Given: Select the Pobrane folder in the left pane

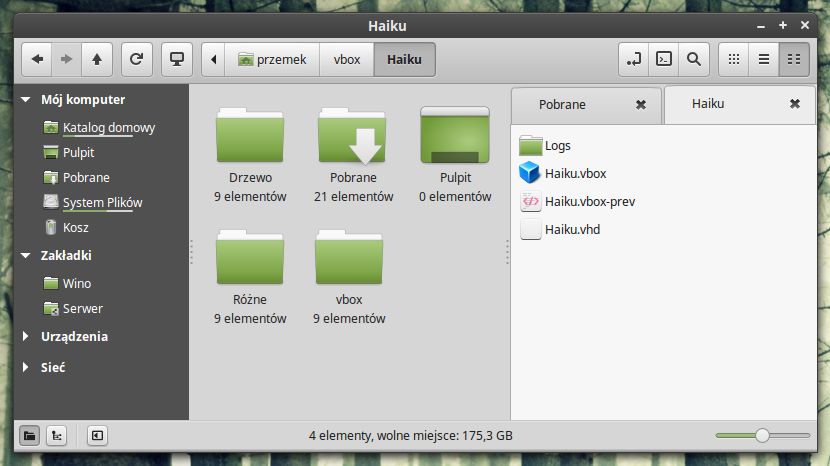Looking at the screenshot, I should point(352,136).
